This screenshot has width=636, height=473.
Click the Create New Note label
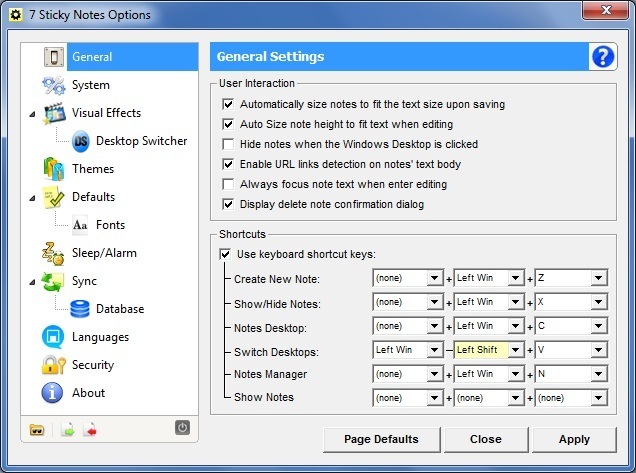[277, 279]
